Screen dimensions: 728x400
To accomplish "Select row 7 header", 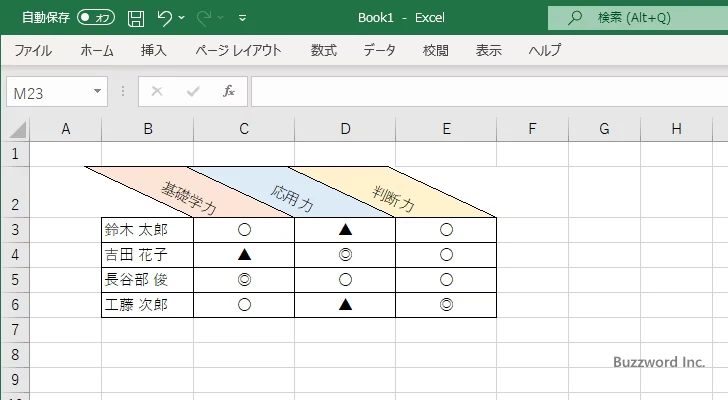I will (15, 330).
